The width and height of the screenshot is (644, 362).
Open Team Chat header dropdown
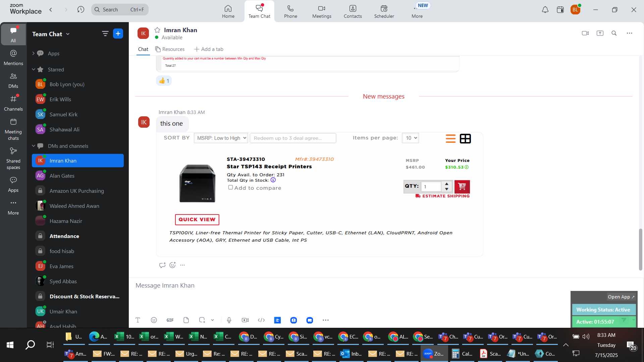click(68, 34)
